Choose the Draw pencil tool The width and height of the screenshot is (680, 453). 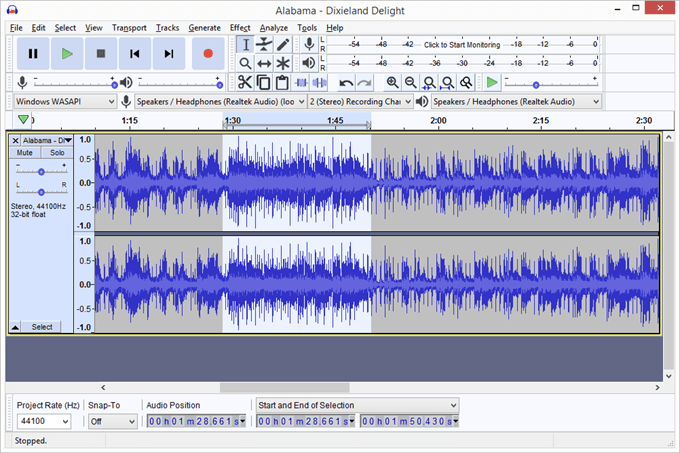click(283, 44)
